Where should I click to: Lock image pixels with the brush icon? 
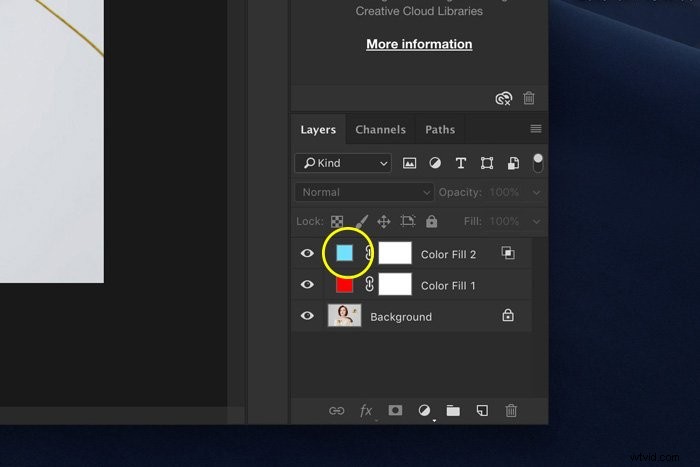click(362, 221)
